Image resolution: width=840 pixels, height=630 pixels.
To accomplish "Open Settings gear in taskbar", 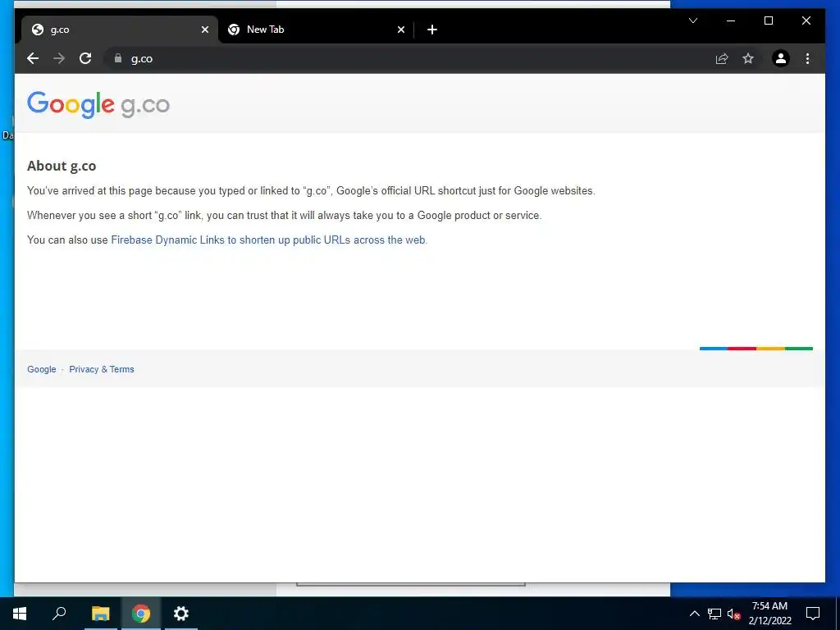I will (x=181, y=614).
